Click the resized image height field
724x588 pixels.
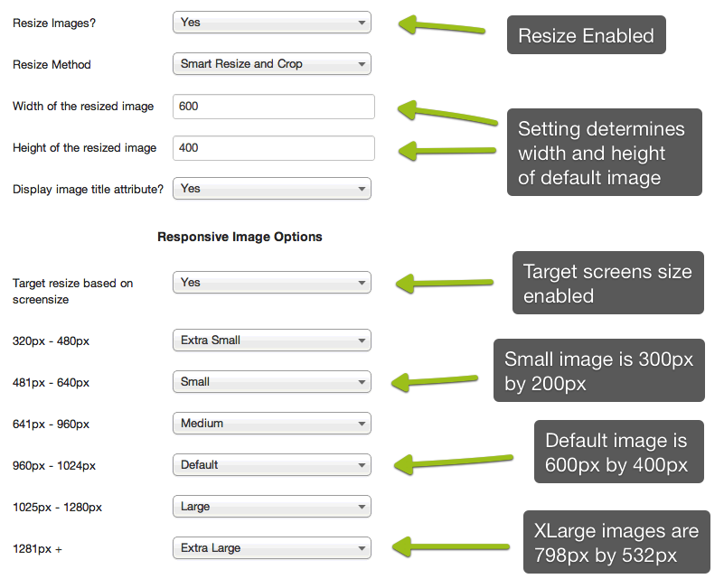click(273, 148)
